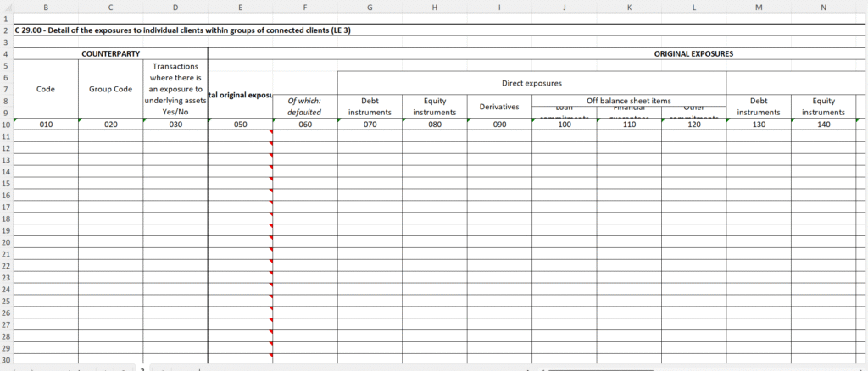Click empty cell in column E row 11
This screenshot has height=371, width=868.
[240, 136]
